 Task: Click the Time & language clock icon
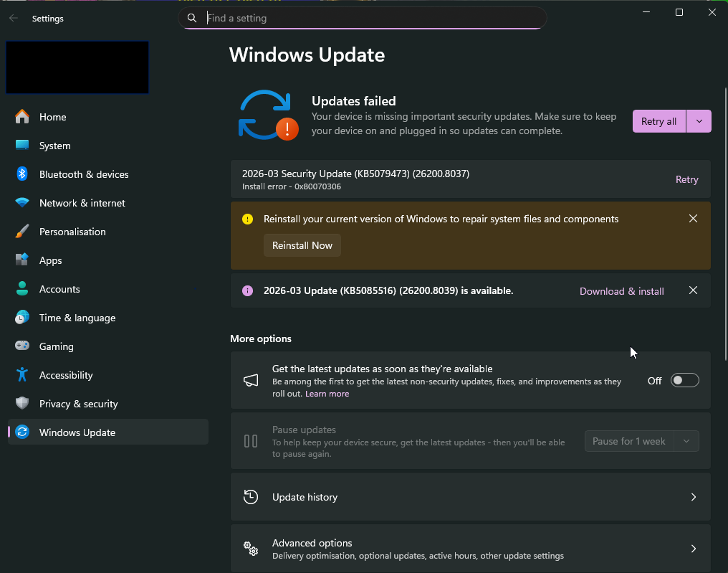[x=21, y=318]
